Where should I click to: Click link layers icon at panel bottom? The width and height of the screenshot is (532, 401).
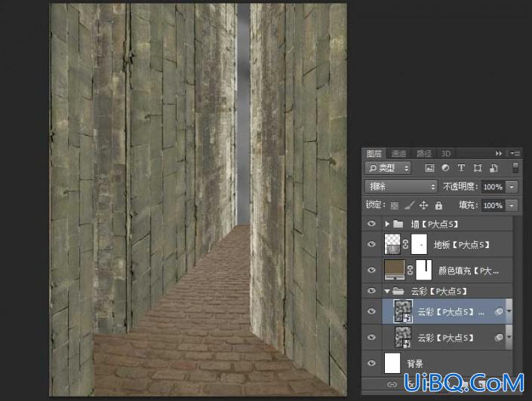392,384
